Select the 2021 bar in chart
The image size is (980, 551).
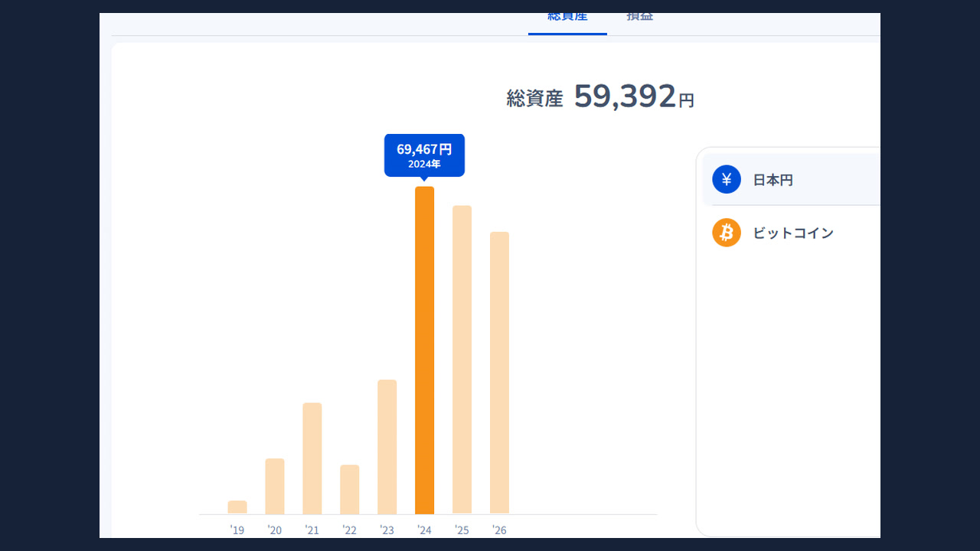pos(312,458)
